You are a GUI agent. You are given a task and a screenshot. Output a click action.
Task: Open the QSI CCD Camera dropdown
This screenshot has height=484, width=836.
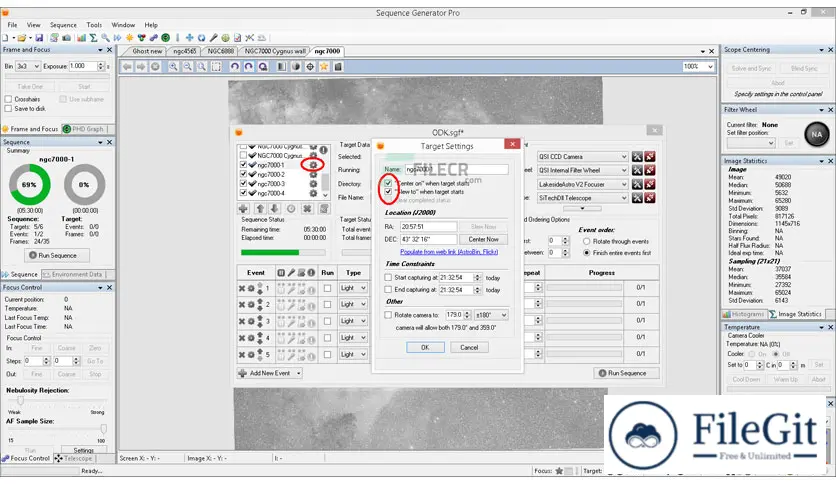click(x=582, y=157)
